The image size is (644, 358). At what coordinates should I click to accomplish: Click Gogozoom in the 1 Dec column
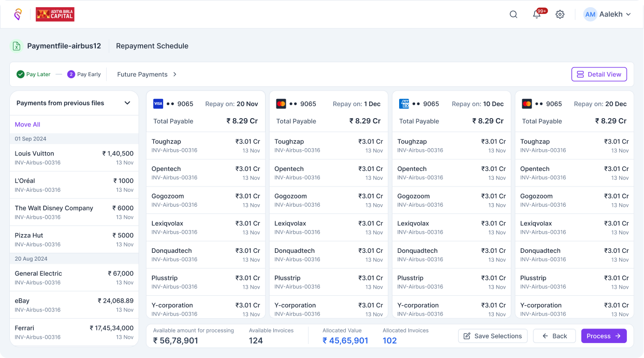tap(329, 201)
